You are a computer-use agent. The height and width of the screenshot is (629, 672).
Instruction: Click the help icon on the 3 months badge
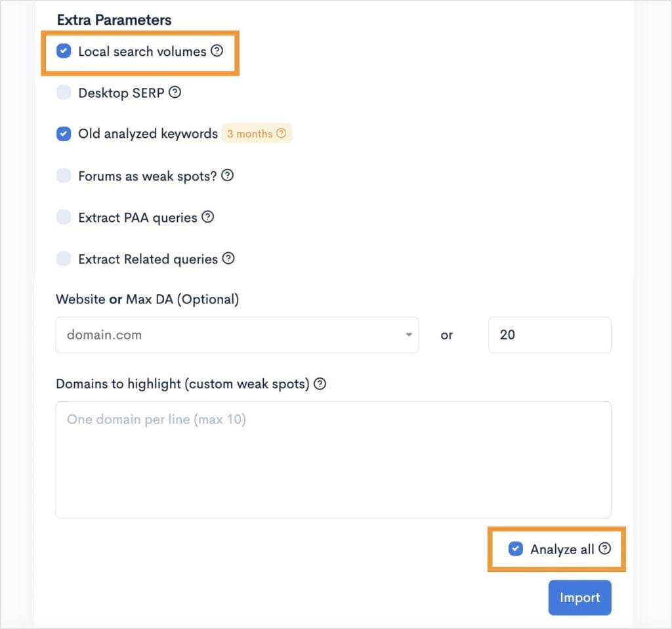[282, 133]
